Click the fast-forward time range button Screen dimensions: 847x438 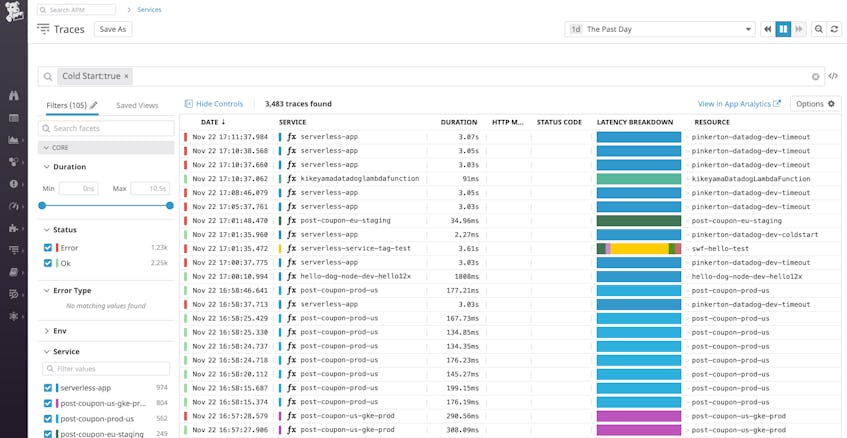pyautogui.click(x=798, y=29)
